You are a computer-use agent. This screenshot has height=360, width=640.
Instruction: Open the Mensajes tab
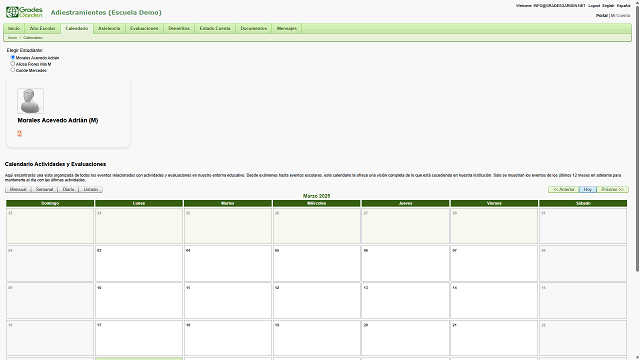tap(287, 28)
